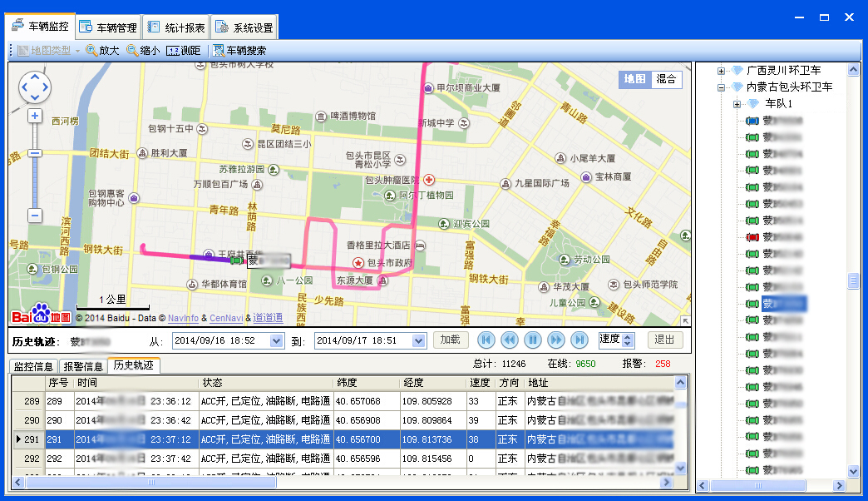Click the 加载 load button

451,340
